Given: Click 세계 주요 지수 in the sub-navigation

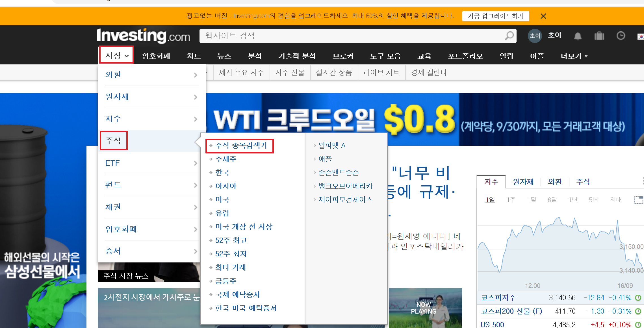Looking at the screenshot, I should click(241, 73).
